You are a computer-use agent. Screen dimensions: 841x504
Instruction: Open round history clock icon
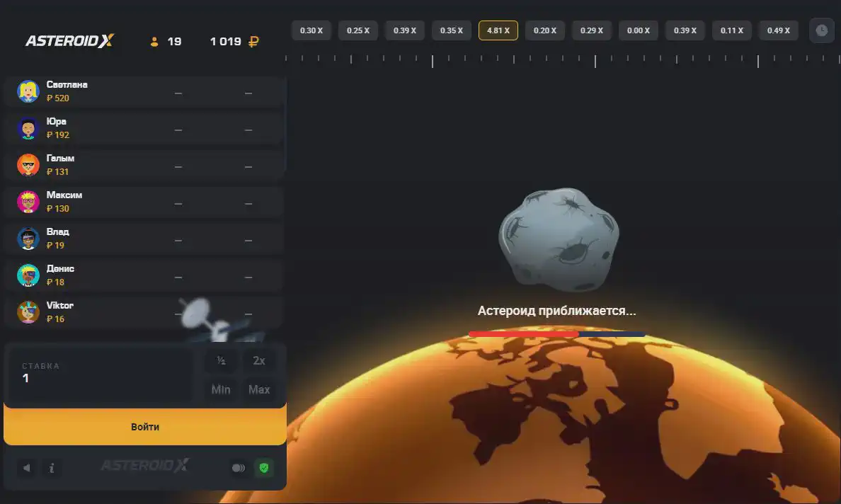(821, 30)
